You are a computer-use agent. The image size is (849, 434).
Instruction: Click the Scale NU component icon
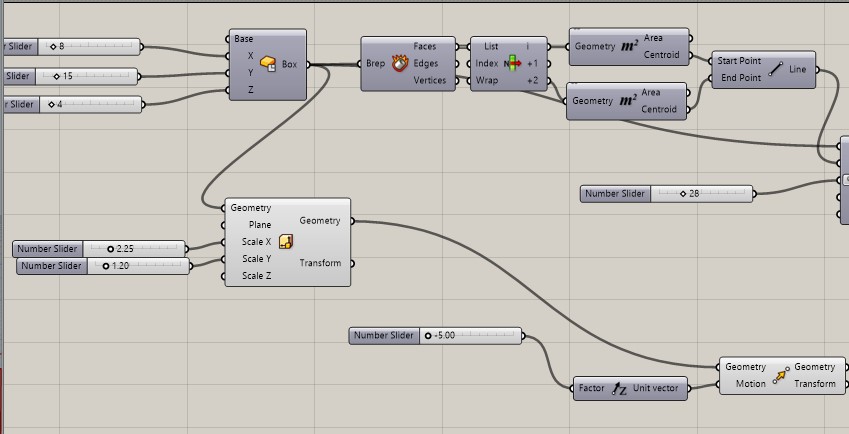coord(286,241)
